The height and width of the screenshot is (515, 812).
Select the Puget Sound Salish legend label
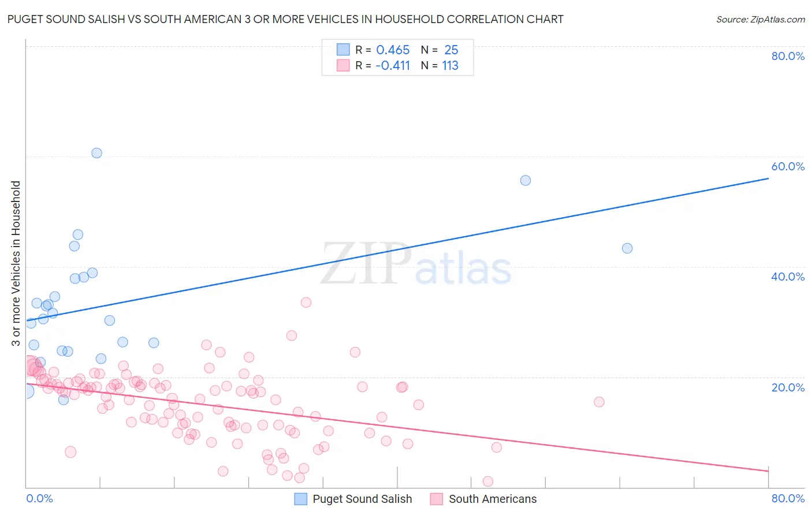point(362,499)
